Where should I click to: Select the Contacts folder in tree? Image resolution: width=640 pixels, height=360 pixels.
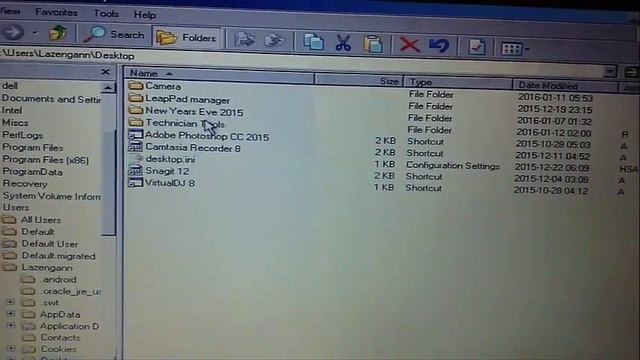coord(60,338)
